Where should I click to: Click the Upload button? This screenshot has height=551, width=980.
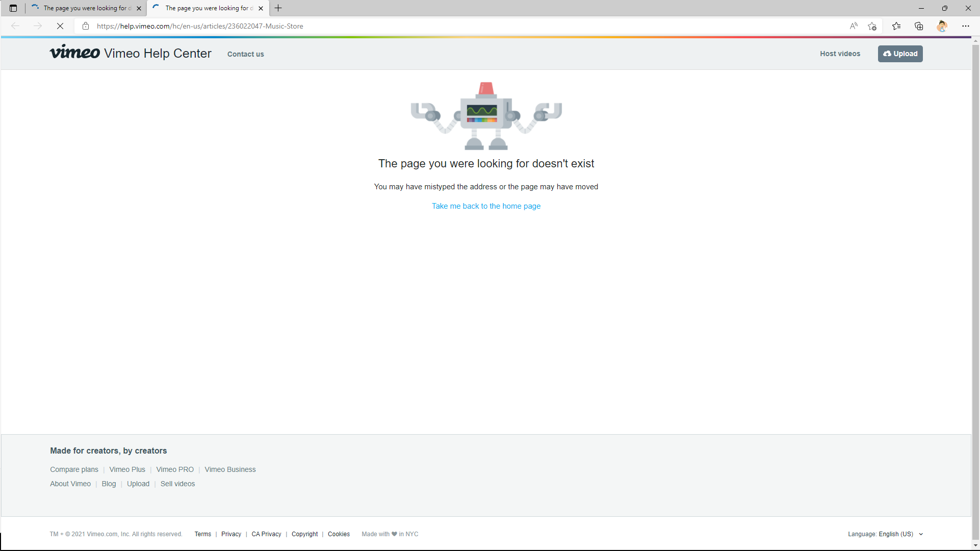[x=900, y=54]
